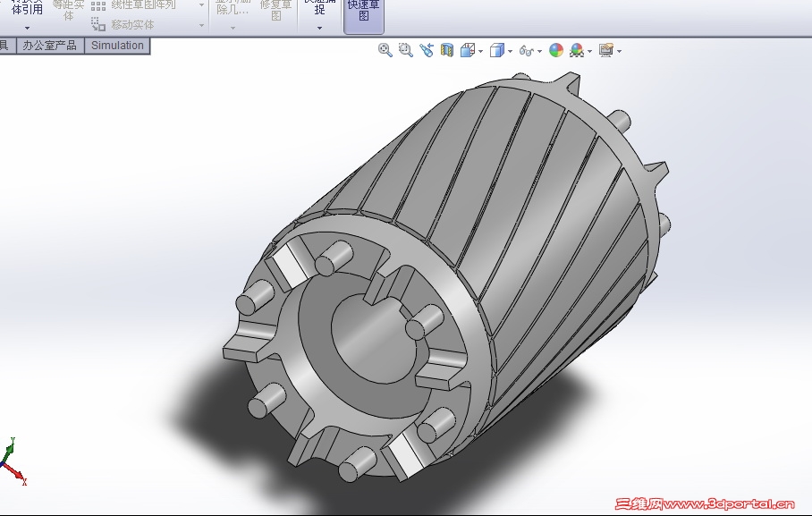
Task: Open the 移动实体 dropdown arrow
Action: point(201,25)
